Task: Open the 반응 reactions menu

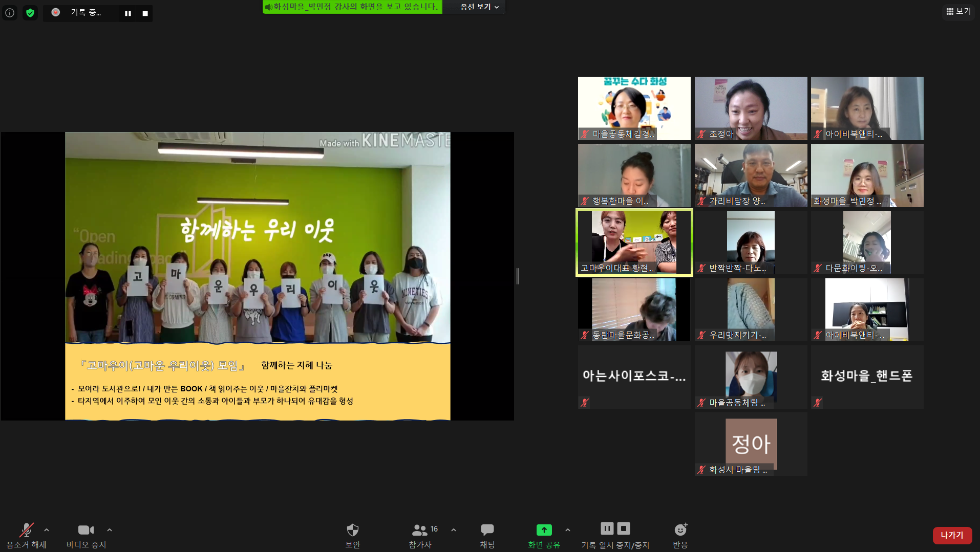Action: point(680,535)
